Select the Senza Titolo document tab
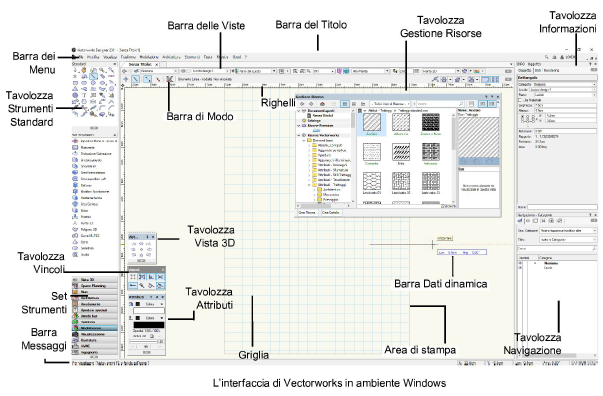Screen dimensions: 603x396 point(141,64)
